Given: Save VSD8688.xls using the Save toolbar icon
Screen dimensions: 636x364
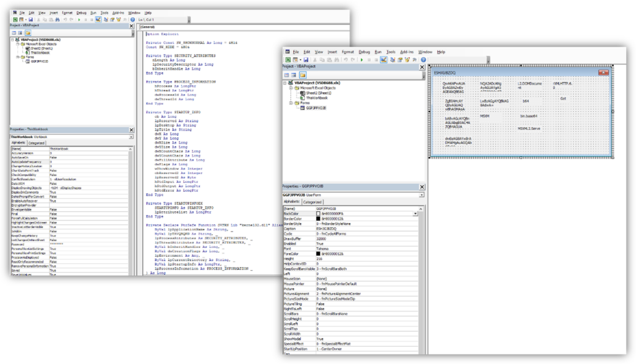Looking at the screenshot, I should [x=306, y=59].
